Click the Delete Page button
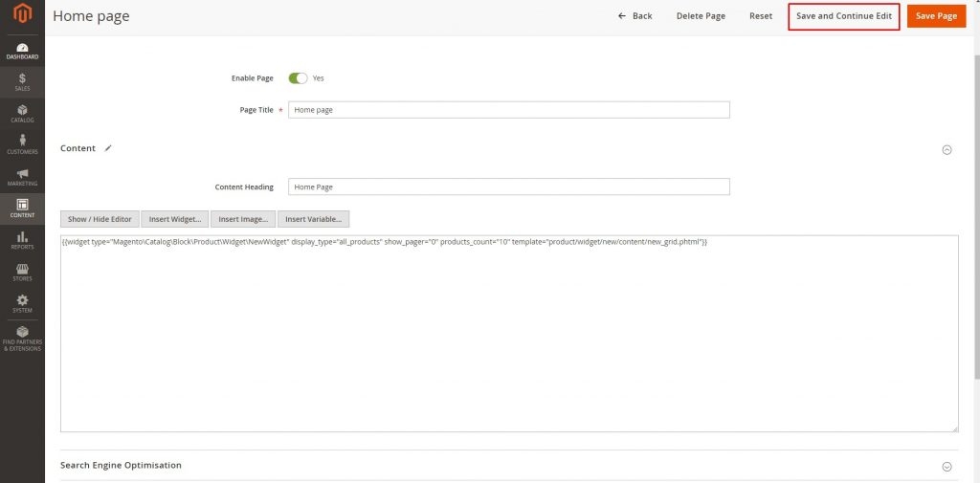 point(701,16)
